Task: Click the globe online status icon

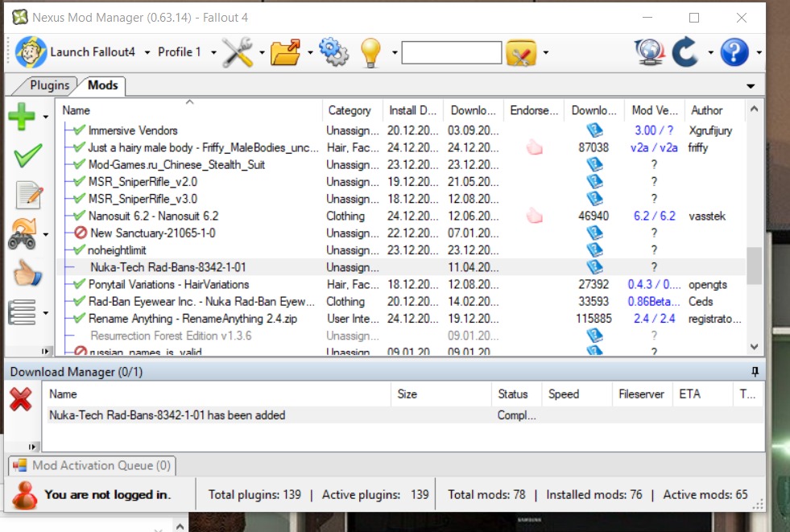Action: 649,52
